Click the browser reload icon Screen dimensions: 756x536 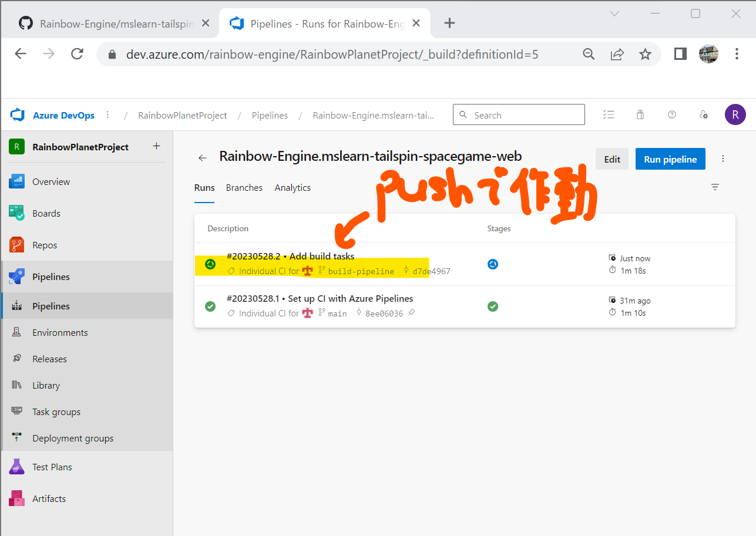tap(77, 55)
